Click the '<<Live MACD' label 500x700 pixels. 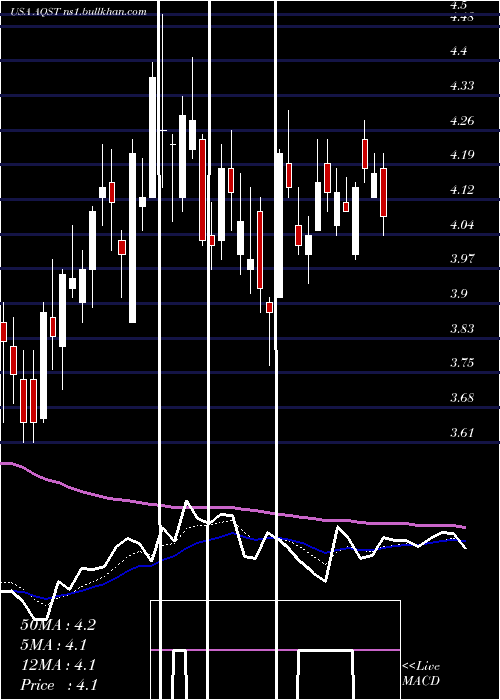pos(421,673)
